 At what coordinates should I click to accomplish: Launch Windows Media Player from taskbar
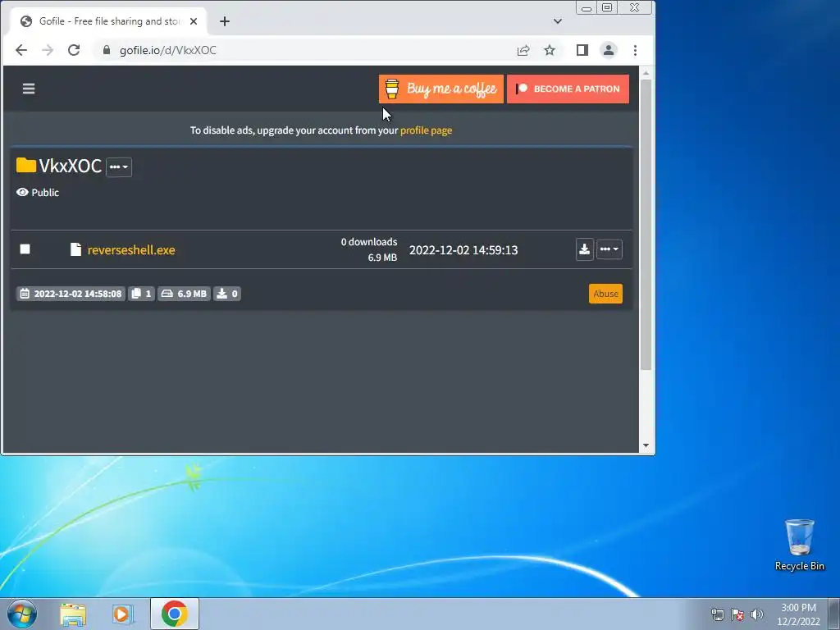[123, 614]
